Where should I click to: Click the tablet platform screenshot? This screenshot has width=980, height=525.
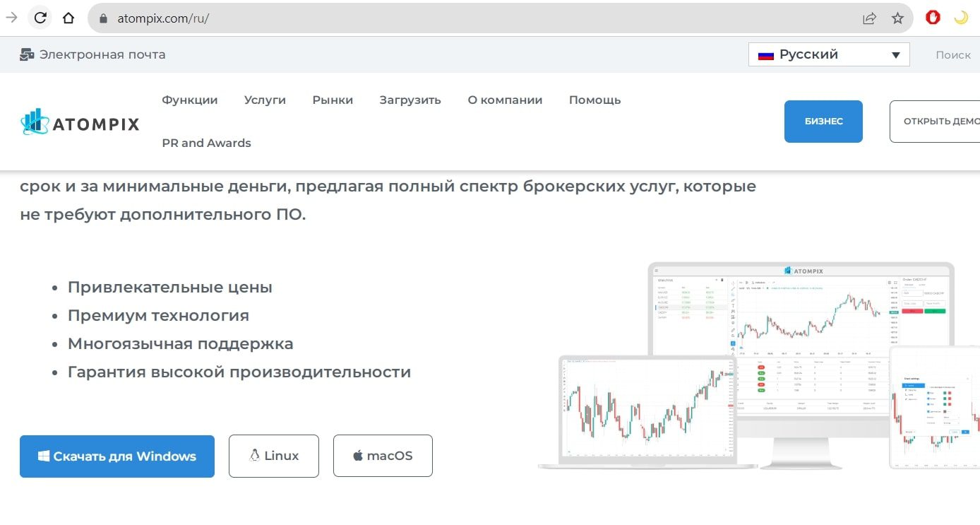[x=935, y=408]
